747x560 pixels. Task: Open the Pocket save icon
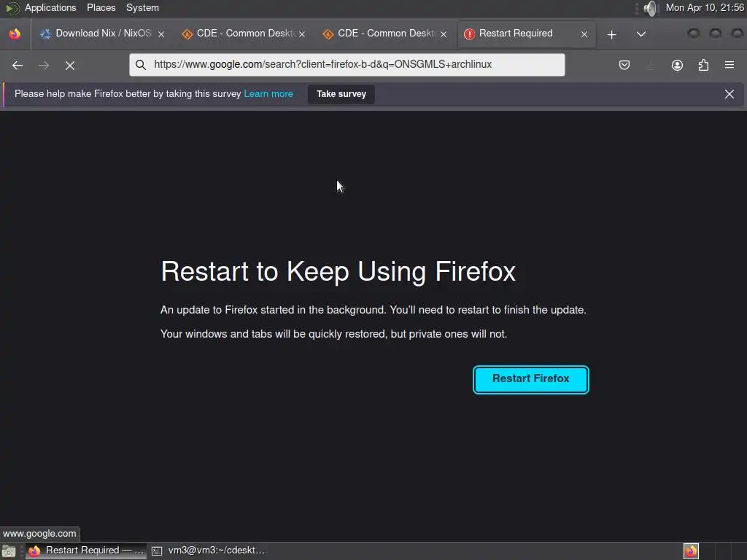624,65
